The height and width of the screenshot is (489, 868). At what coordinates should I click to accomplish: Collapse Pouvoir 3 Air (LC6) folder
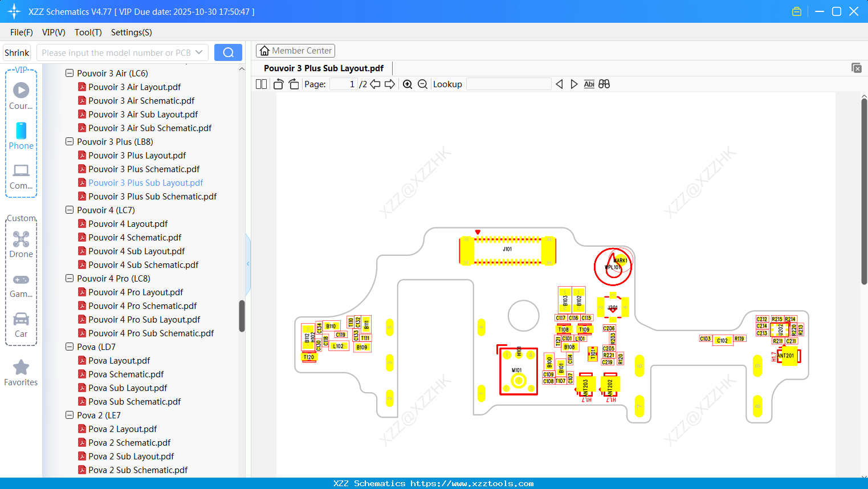point(70,73)
